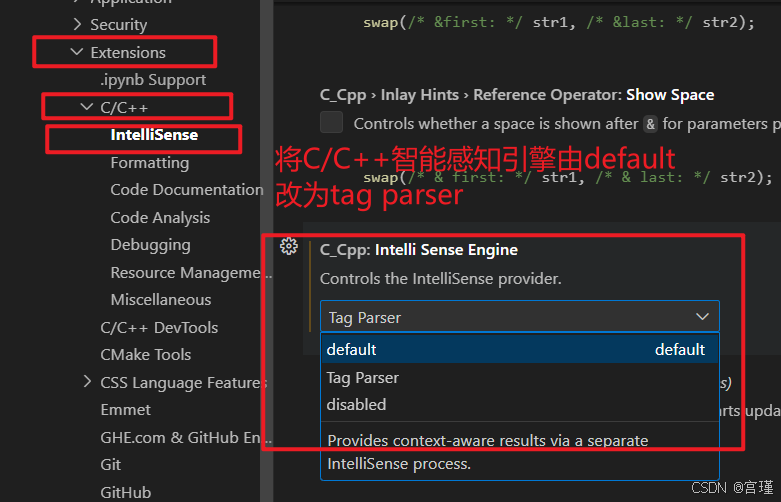The width and height of the screenshot is (781, 502).
Task: Select Git extension settings
Action: point(111,465)
